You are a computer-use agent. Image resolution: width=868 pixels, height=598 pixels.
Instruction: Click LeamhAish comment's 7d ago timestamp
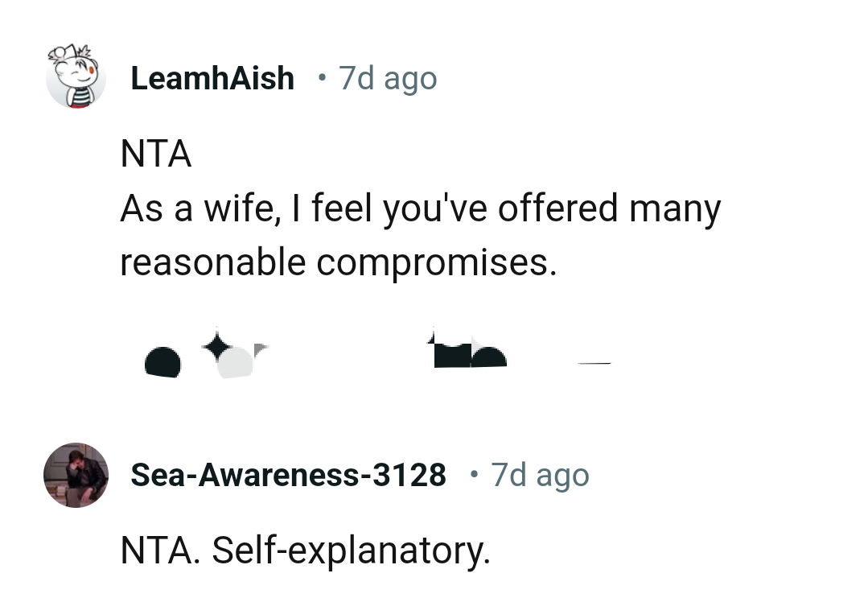(388, 78)
